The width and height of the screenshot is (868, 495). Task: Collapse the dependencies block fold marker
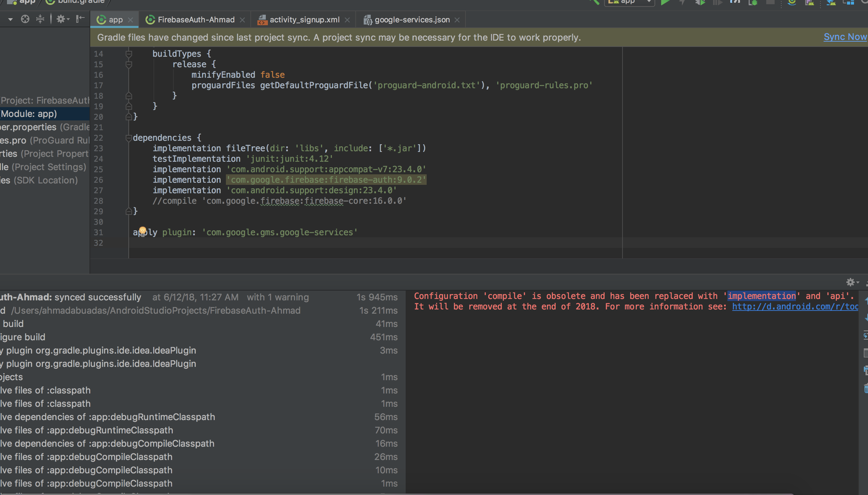pos(128,138)
